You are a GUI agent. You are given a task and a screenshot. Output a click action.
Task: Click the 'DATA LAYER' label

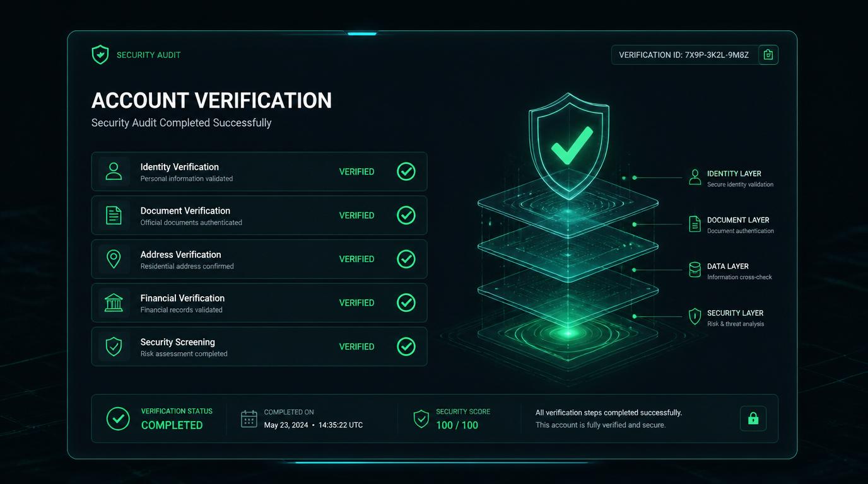tap(728, 267)
